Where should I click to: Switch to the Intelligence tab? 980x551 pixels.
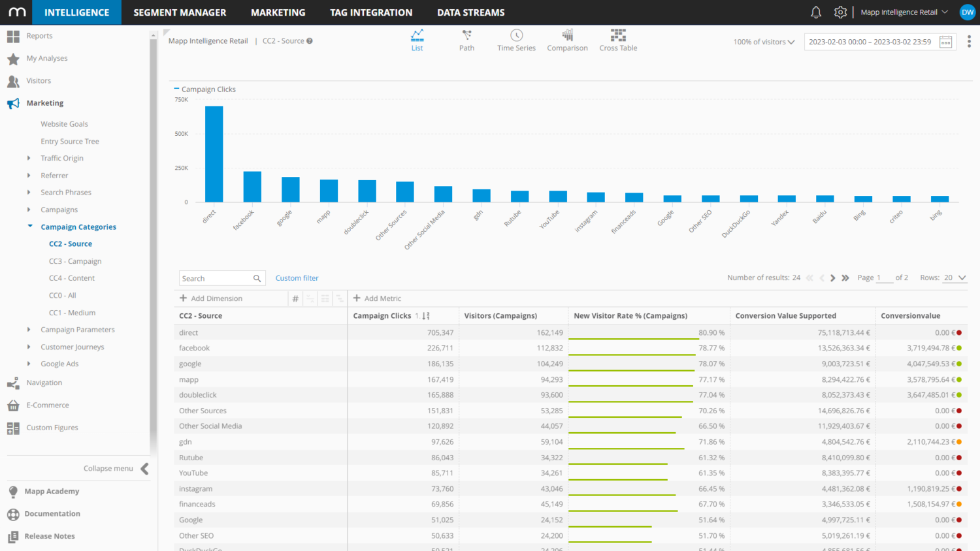[77, 12]
